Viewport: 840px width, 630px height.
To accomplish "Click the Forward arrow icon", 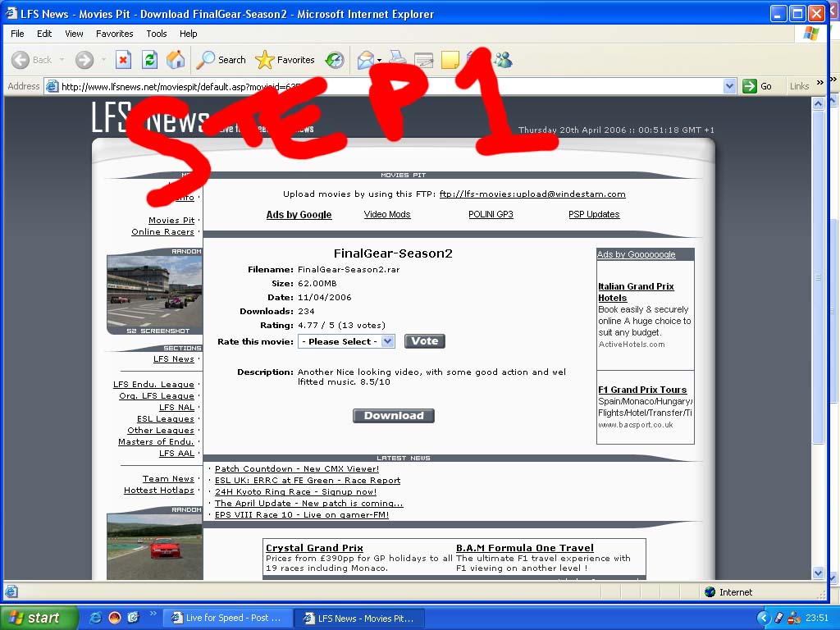I will coord(84,60).
